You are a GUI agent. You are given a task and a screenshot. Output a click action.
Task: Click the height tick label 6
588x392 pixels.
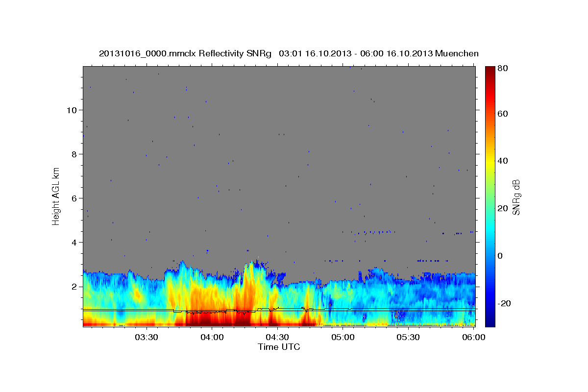click(73, 198)
